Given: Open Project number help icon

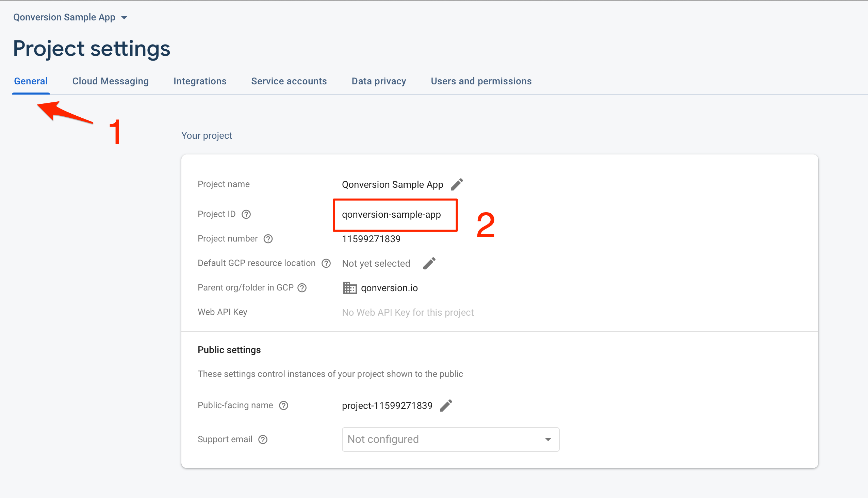Looking at the screenshot, I should (x=268, y=239).
